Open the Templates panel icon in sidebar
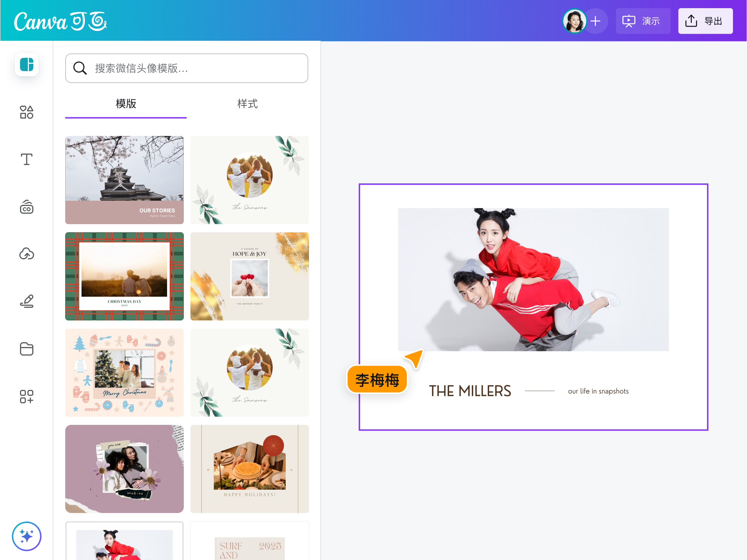The width and height of the screenshot is (747, 560). point(27,65)
